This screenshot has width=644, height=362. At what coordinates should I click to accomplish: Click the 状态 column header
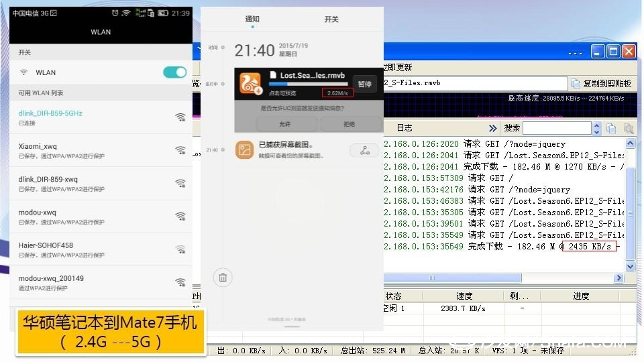click(x=394, y=296)
